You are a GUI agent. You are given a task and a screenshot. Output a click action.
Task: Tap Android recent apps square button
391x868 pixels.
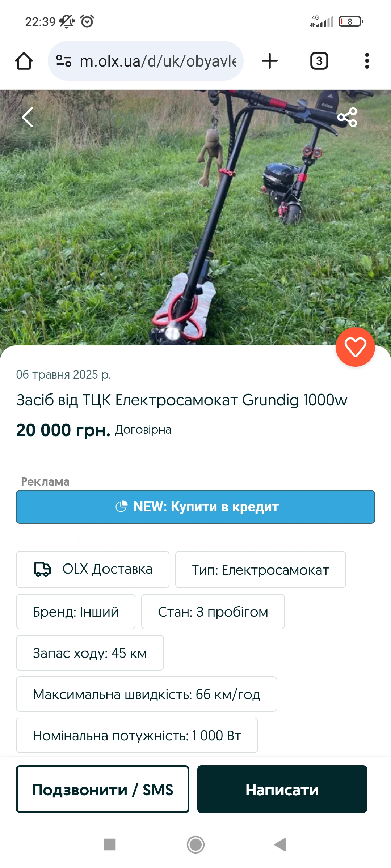(110, 844)
